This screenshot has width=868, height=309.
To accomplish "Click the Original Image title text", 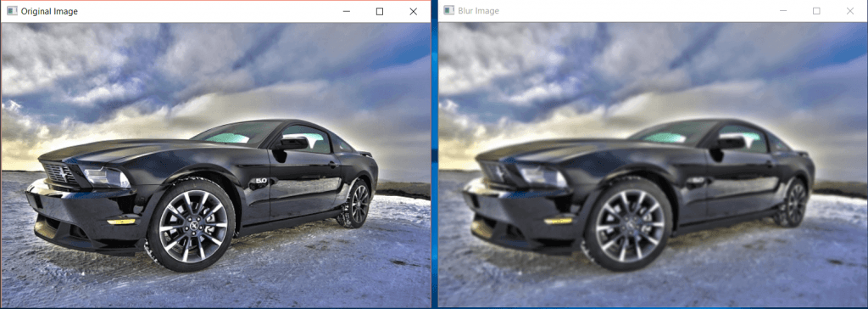I will click(x=49, y=12).
